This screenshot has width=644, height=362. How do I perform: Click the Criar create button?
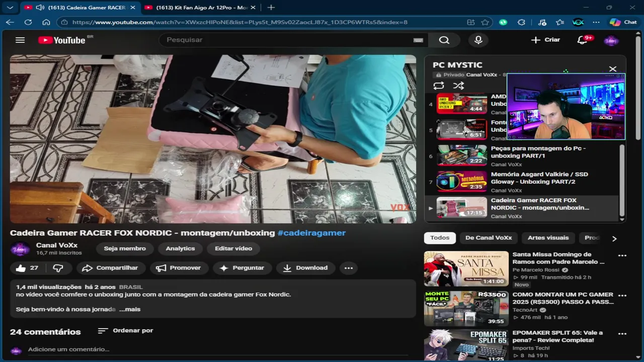tap(546, 40)
